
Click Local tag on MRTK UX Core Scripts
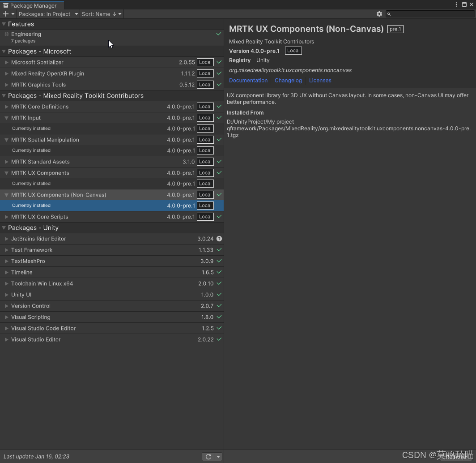pyautogui.click(x=205, y=217)
